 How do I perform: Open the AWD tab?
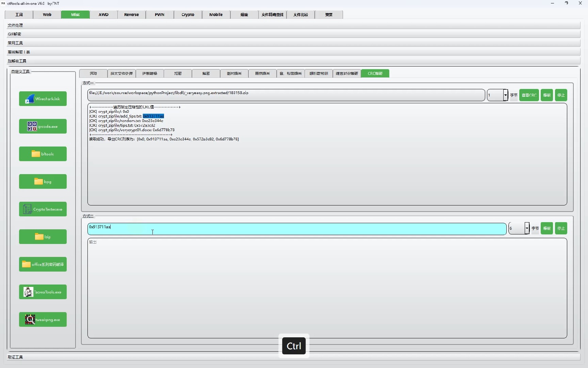103,15
